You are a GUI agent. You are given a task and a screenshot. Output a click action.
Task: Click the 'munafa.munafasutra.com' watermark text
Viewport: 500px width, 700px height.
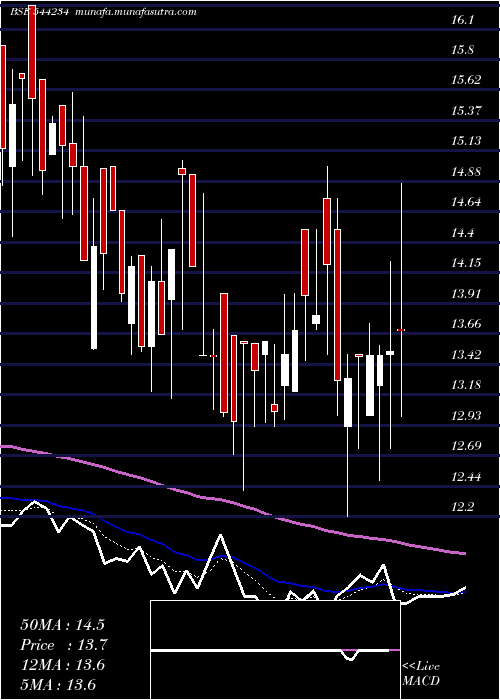point(136,12)
